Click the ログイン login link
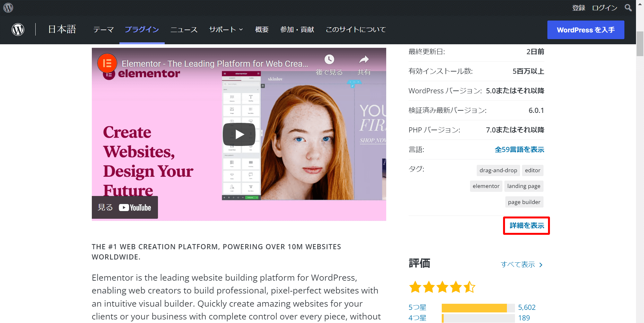The width and height of the screenshot is (644, 323). pyautogui.click(x=605, y=8)
